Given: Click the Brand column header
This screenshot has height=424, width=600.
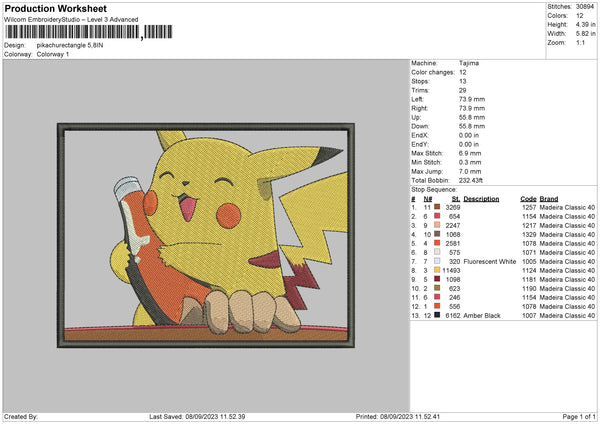Looking at the screenshot, I should coord(549,199).
